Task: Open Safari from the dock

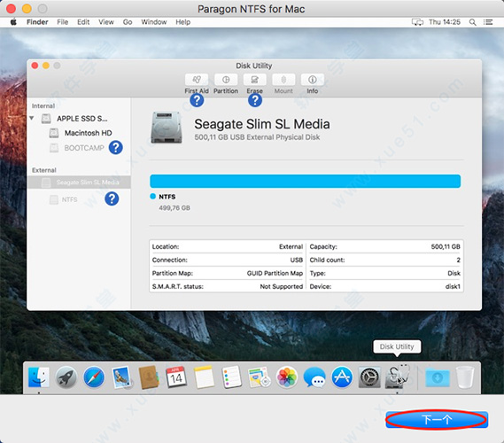Action: (94, 377)
